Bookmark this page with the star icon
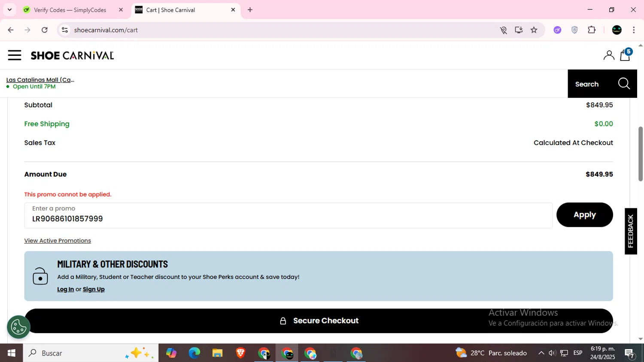Viewport: 644px width, 362px height. 534,30
